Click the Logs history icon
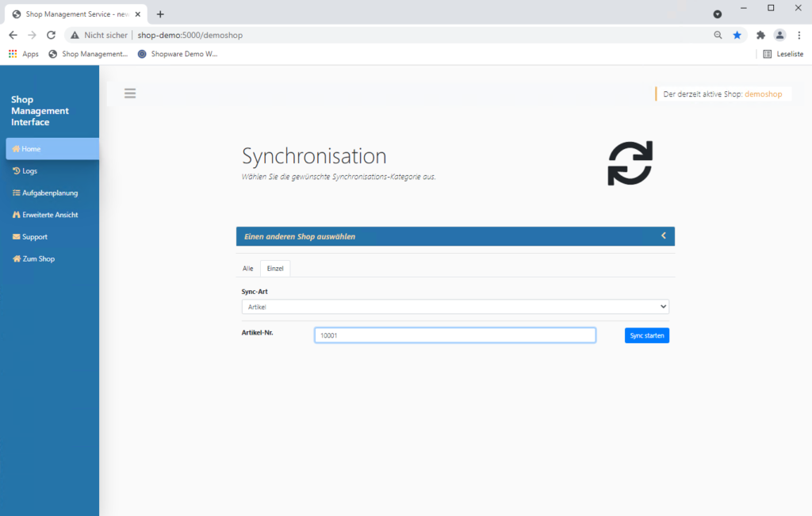The height and width of the screenshot is (516, 812). (16, 170)
